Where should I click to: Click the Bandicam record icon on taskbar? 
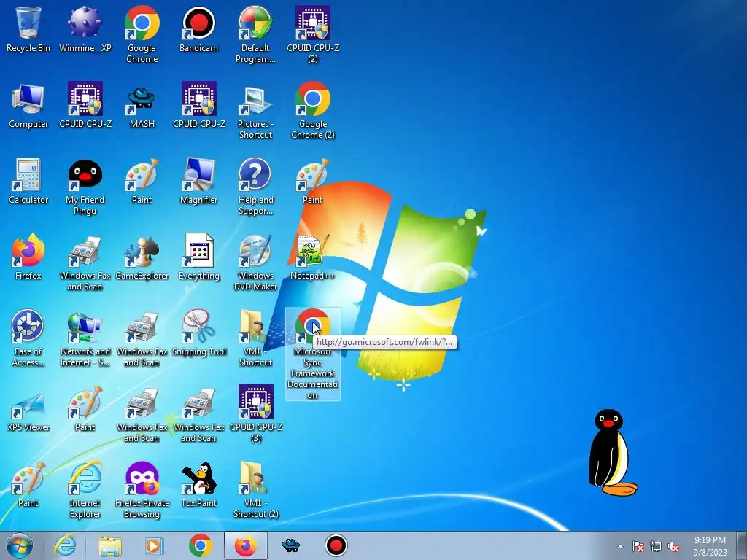[x=336, y=545]
